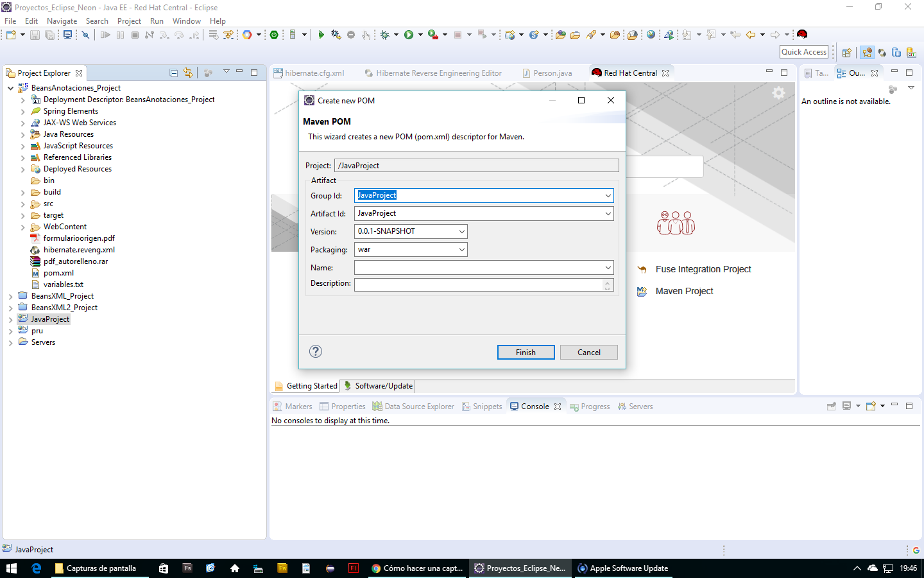Click the Debug bug toolbar icon
Image resolution: width=924 pixels, height=578 pixels.
[384, 35]
